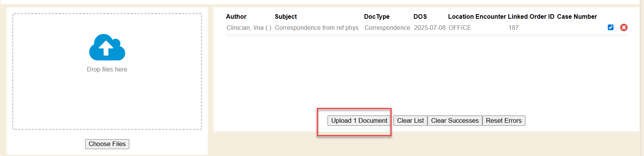Click the Clear List button

click(410, 121)
